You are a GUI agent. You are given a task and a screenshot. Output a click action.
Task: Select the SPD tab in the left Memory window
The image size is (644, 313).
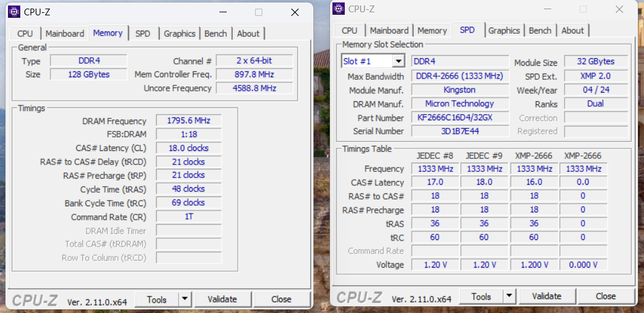tap(143, 34)
